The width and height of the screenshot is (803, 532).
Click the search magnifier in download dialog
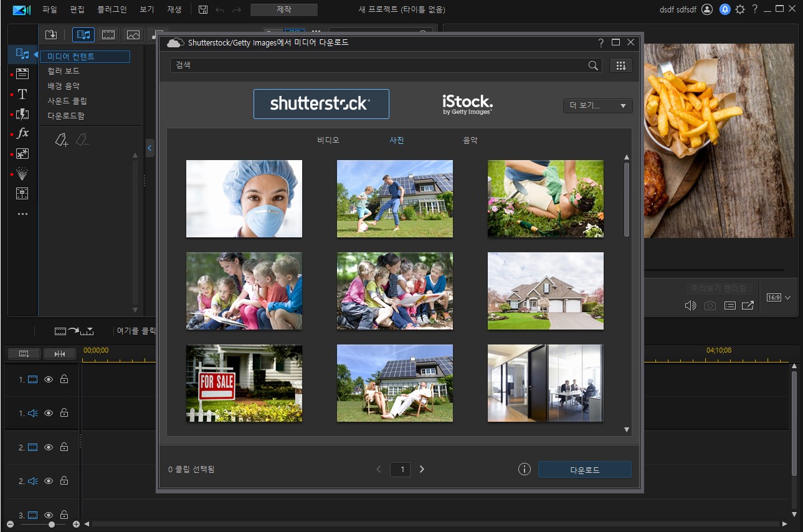593,65
